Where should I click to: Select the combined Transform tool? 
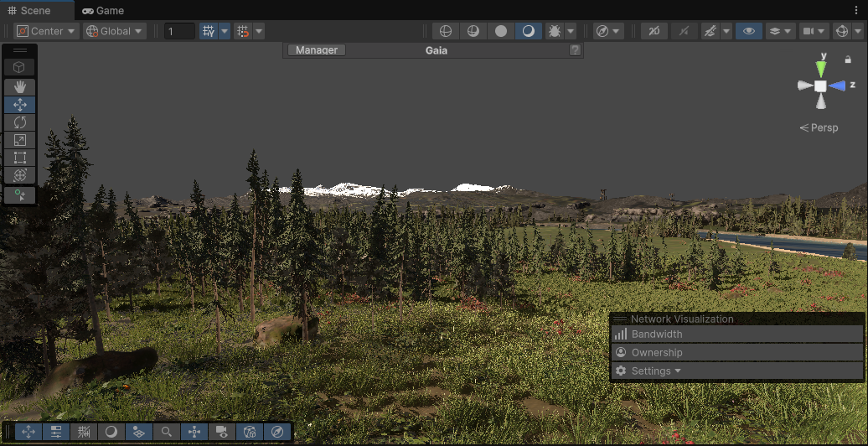point(20,175)
